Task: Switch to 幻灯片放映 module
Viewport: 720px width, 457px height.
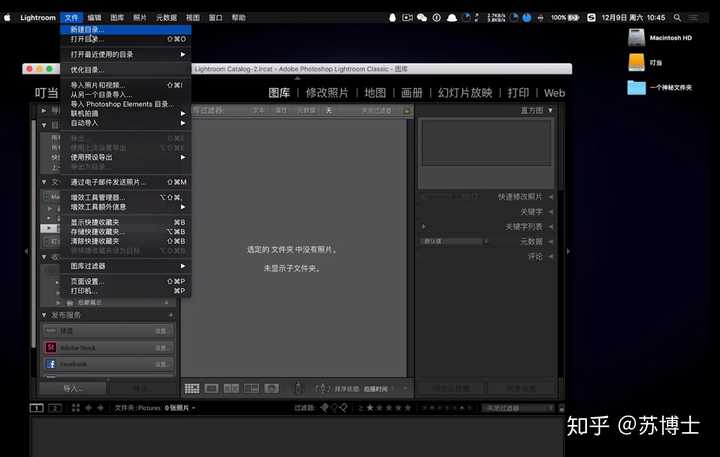Action: pos(465,93)
